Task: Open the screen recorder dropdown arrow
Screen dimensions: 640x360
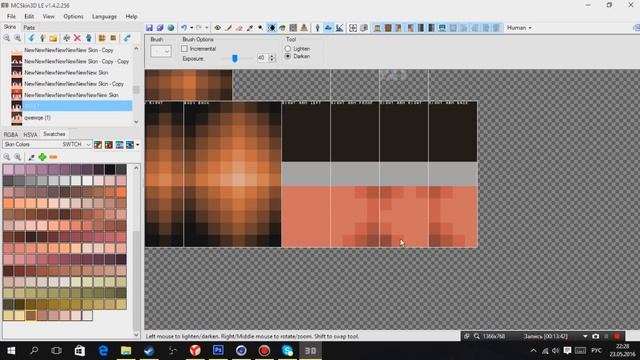Action: 585,336
